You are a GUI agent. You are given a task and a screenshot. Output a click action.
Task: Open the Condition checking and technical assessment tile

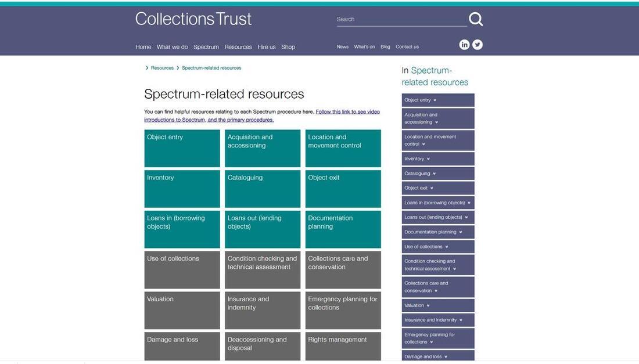click(263, 269)
